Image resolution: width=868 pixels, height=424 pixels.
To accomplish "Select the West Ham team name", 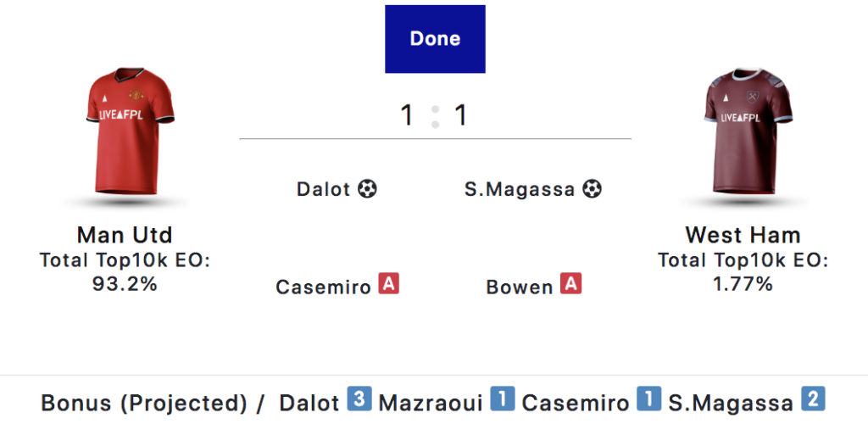I will (743, 235).
